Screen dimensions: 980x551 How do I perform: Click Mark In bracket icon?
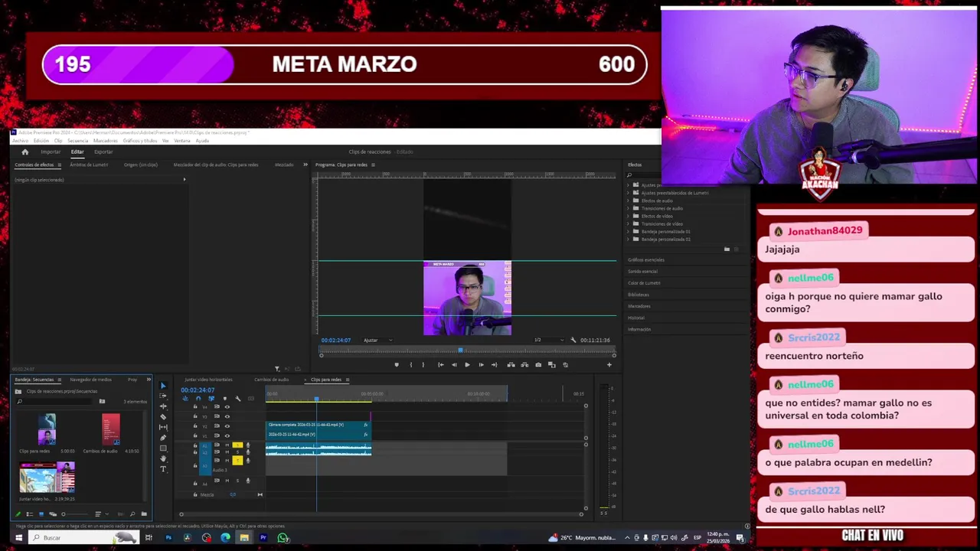click(411, 365)
